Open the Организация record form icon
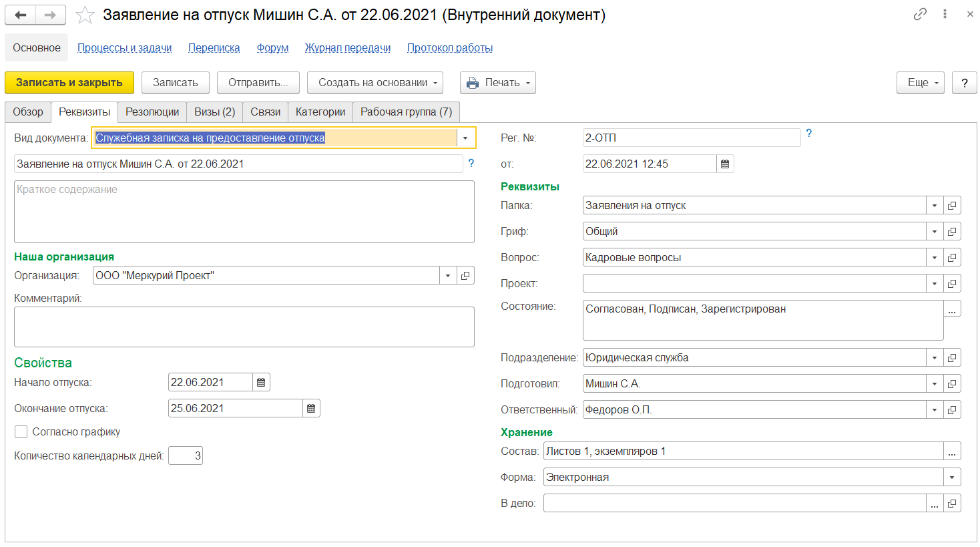 [465, 276]
